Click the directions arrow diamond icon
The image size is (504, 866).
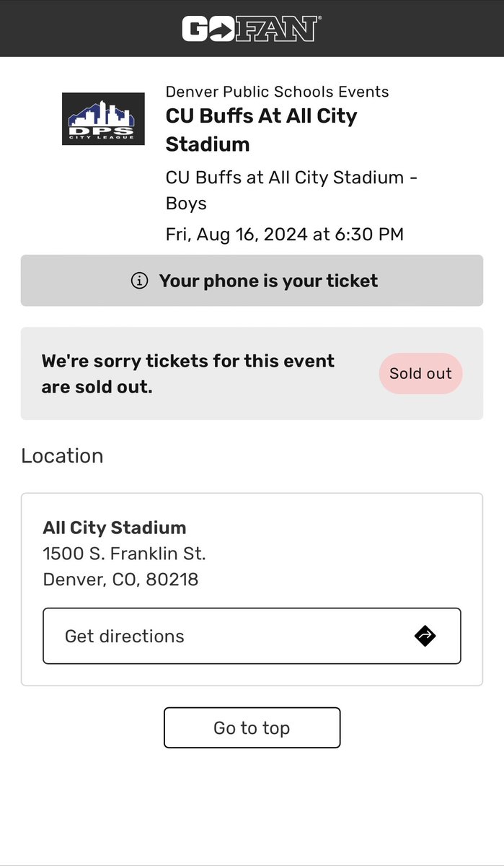click(425, 636)
